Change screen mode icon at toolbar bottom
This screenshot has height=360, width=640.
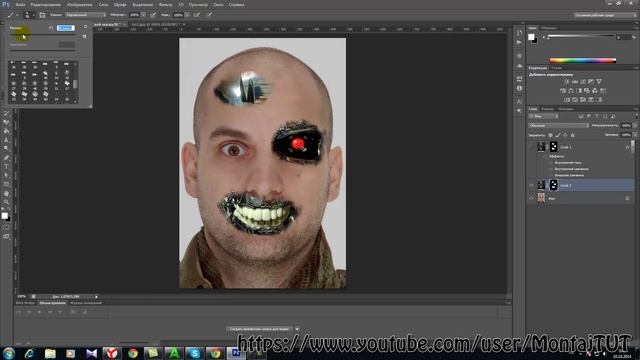[6, 236]
